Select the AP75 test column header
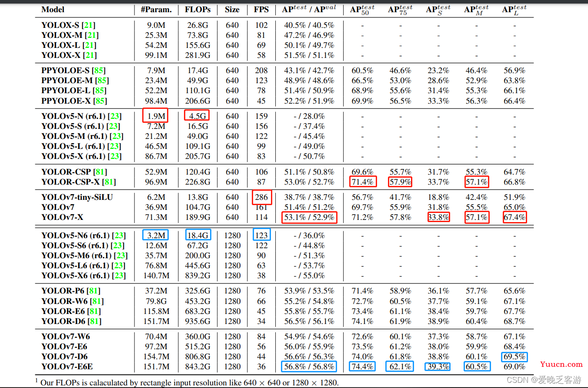This screenshot has height=388, width=588. (x=401, y=10)
